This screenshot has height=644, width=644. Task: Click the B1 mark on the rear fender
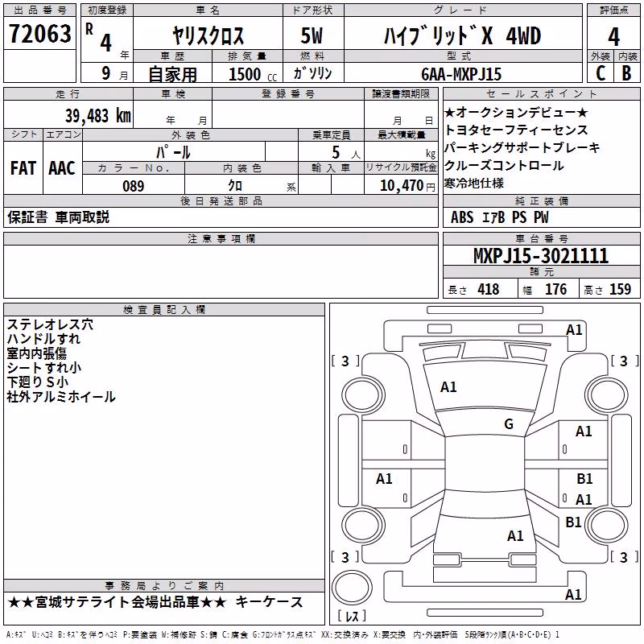pos(573,522)
